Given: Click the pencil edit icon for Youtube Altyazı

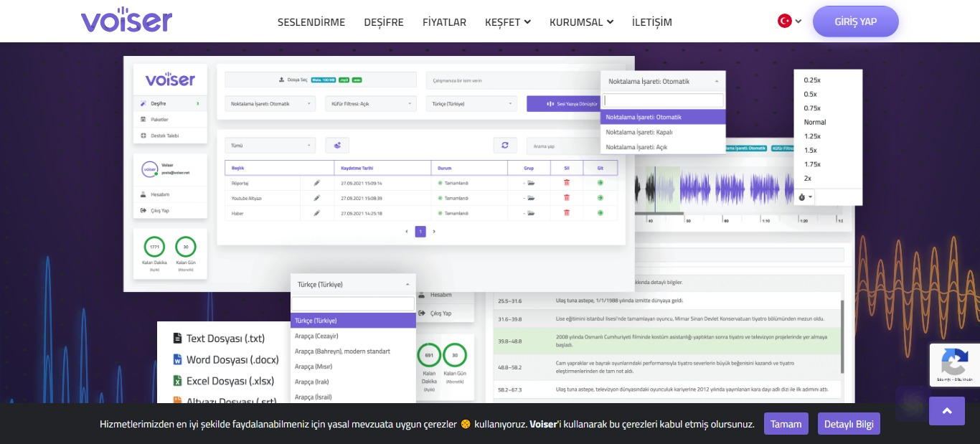Looking at the screenshot, I should click(x=317, y=198).
